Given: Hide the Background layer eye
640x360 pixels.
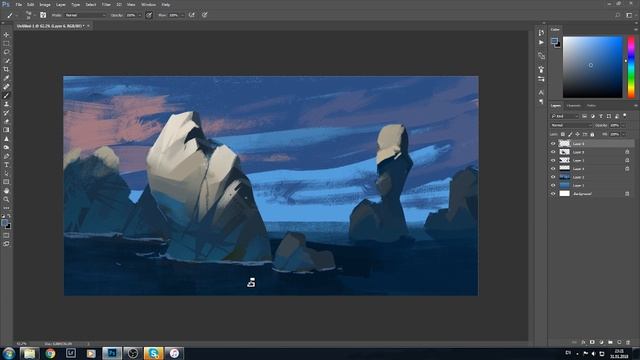Looking at the screenshot, I should coord(553,194).
